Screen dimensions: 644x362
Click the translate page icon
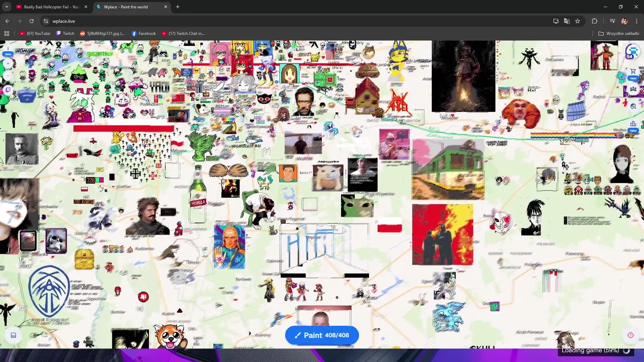567,21
